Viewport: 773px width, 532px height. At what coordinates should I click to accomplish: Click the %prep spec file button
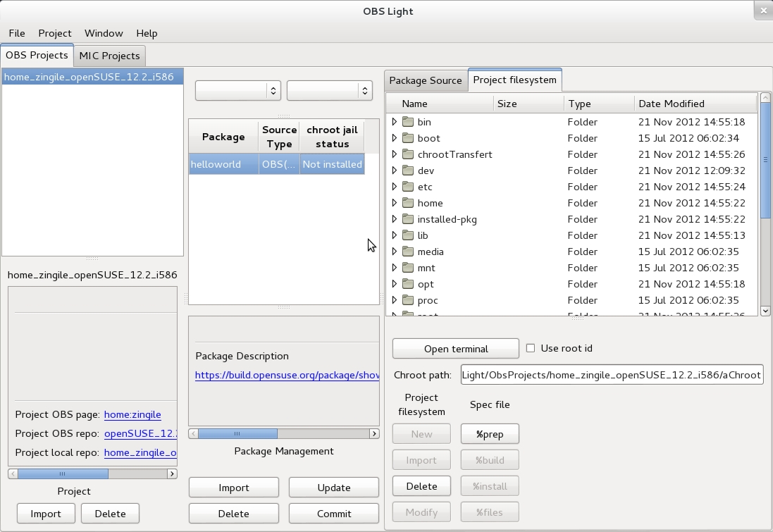(x=489, y=433)
